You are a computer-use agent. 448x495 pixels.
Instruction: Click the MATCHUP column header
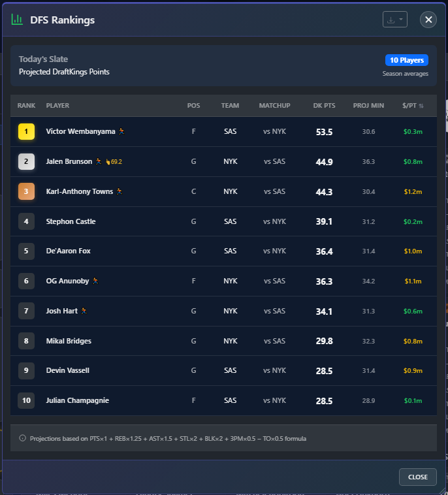pyautogui.click(x=274, y=105)
